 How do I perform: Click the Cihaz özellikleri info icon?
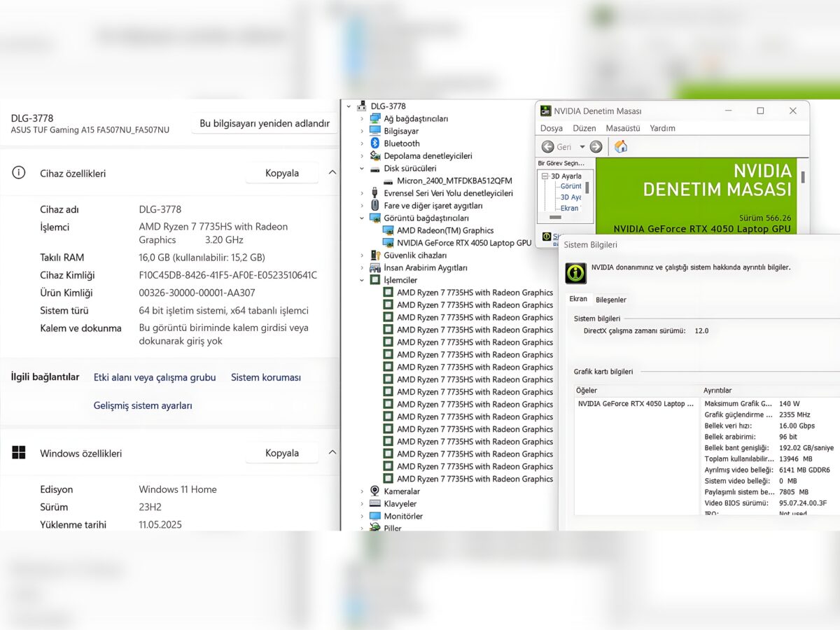19,173
